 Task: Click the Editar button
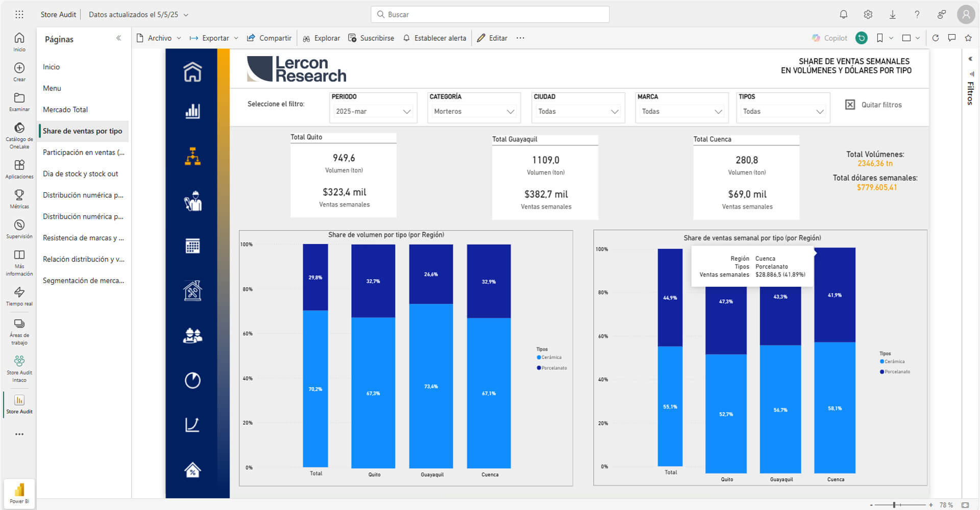click(492, 38)
